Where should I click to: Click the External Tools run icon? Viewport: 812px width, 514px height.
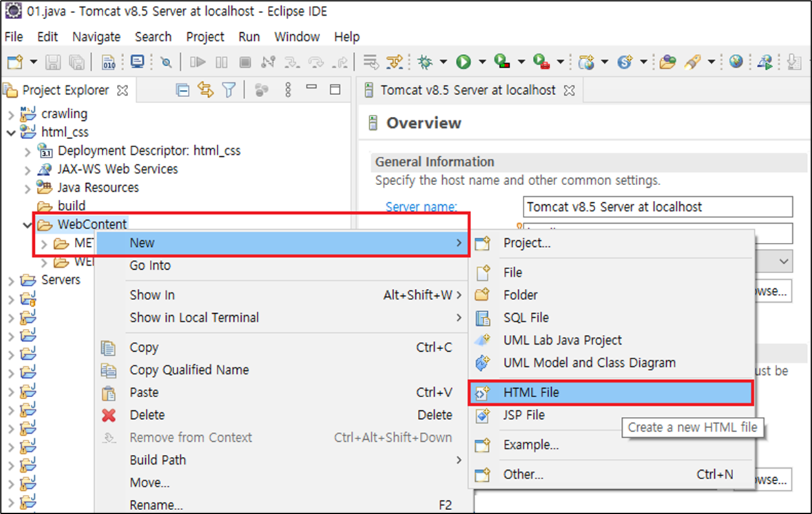coord(541,62)
